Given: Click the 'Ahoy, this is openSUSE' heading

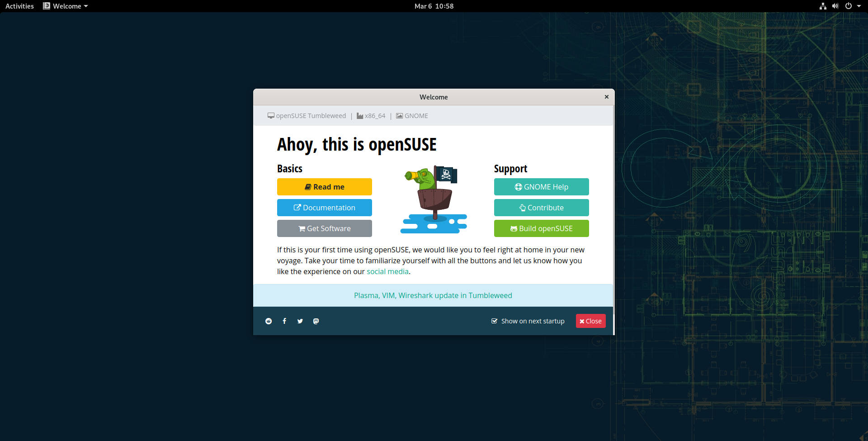Looking at the screenshot, I should point(357,145).
